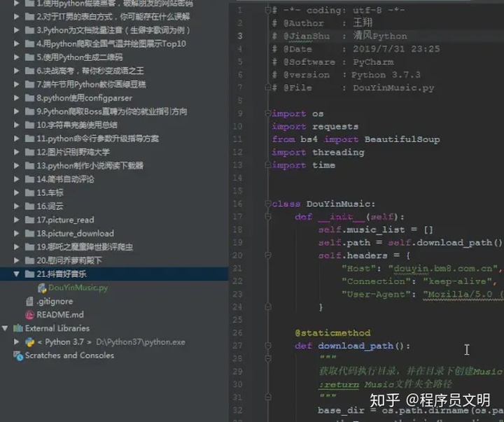Fold the DouYinMusic class at line 16
The image size is (504, 422).
[x=267, y=204]
